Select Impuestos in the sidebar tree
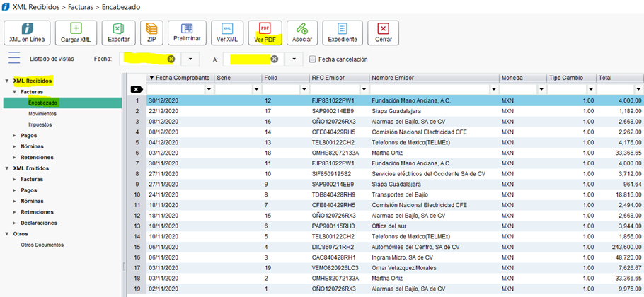Viewport: 644px width, 297px height. (41, 124)
